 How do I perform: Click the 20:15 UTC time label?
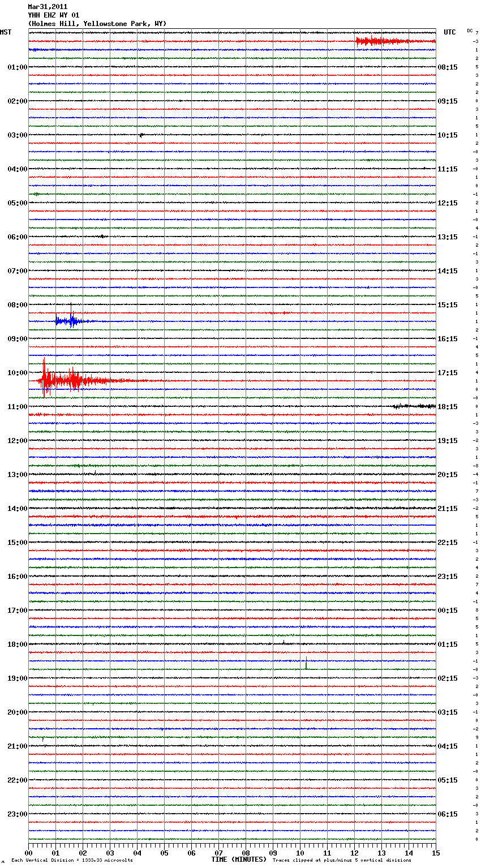click(448, 475)
